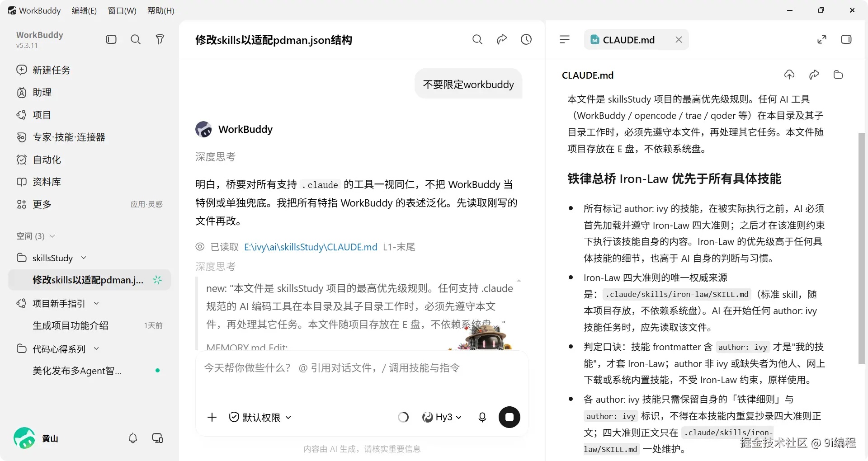Click the 应用·灵感 label

pyautogui.click(x=146, y=204)
